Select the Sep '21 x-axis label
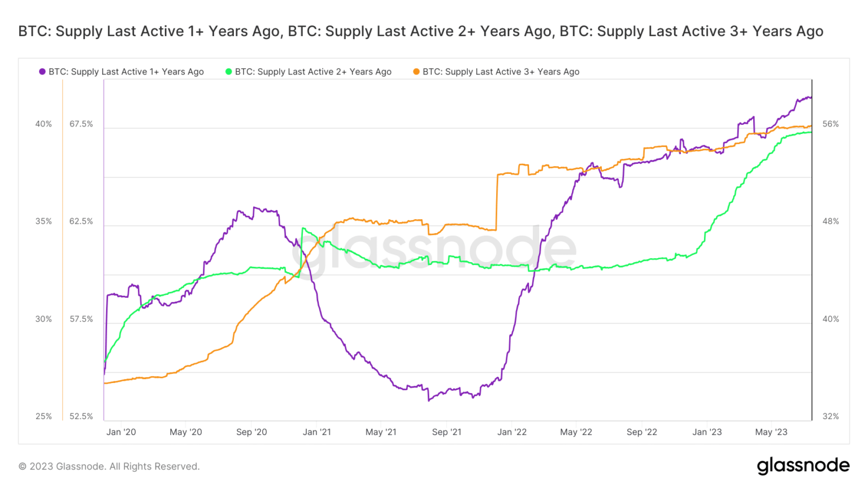 point(446,432)
